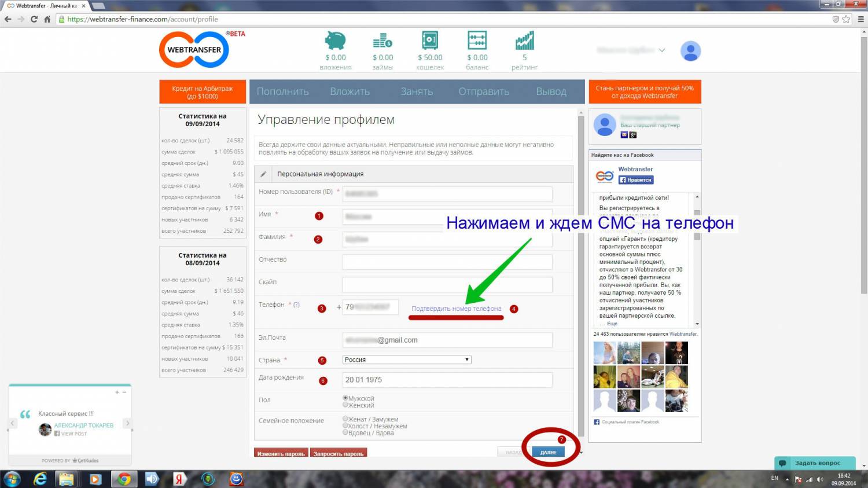This screenshot has height=488, width=868.
Task: Click the ДАЛЕЕ button
Action: point(548,452)
